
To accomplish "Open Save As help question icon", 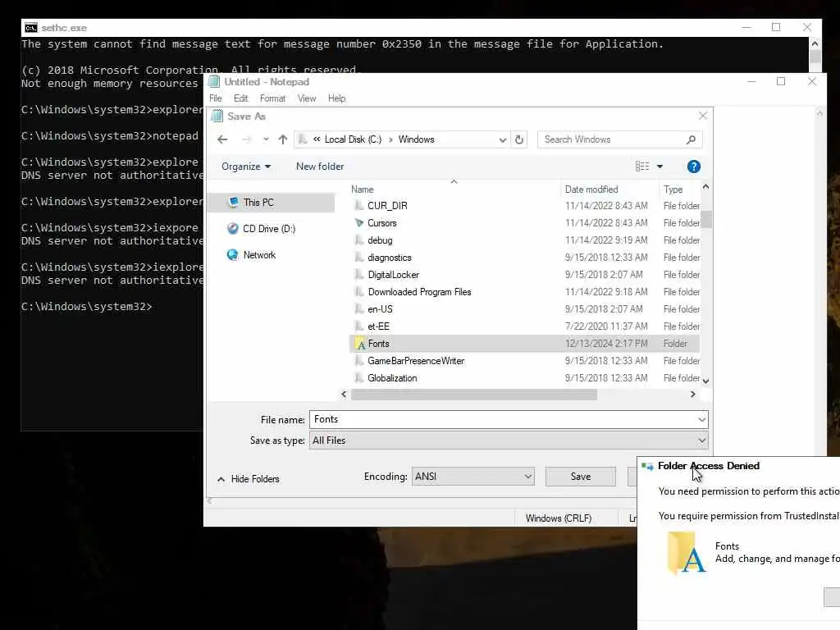I will (694, 167).
